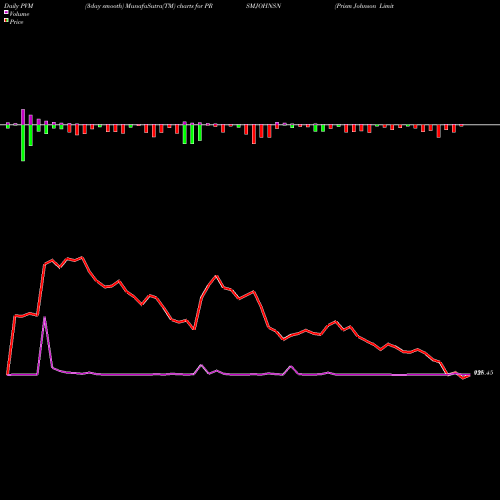The width and height of the screenshot is (500, 500).
Task: Click the red price line's highest peak
Action: tap(82, 257)
